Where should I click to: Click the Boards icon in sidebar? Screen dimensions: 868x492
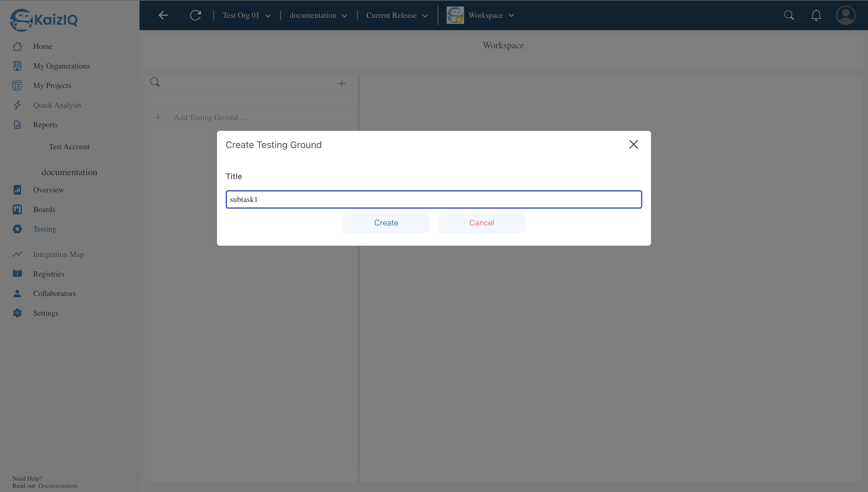point(17,210)
